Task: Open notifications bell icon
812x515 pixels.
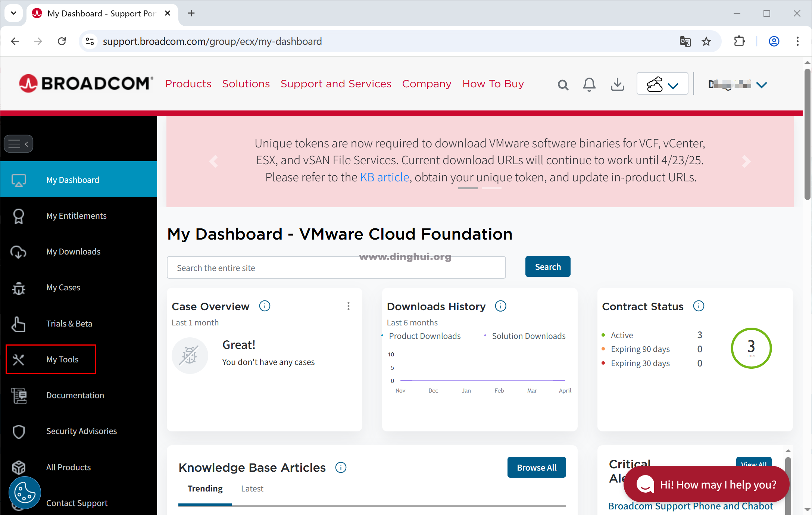Action: coord(589,85)
